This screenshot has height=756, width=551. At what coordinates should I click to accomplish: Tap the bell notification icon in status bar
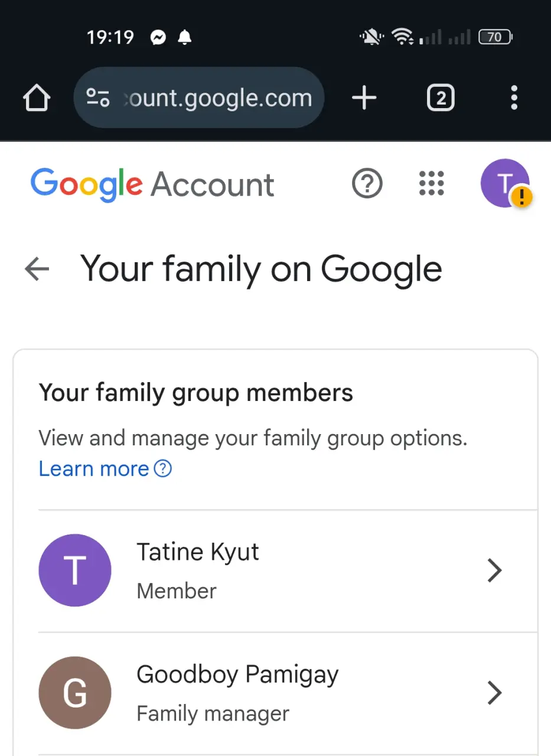click(185, 38)
